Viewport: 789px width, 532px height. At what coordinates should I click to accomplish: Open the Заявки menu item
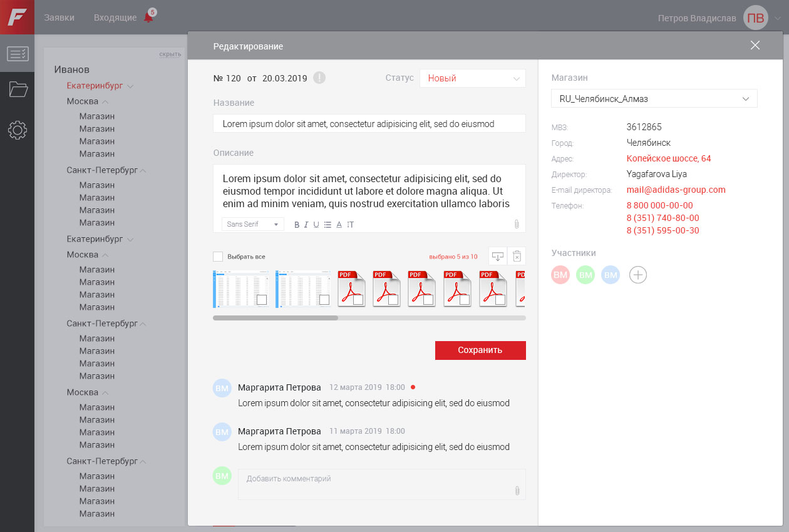(59, 18)
